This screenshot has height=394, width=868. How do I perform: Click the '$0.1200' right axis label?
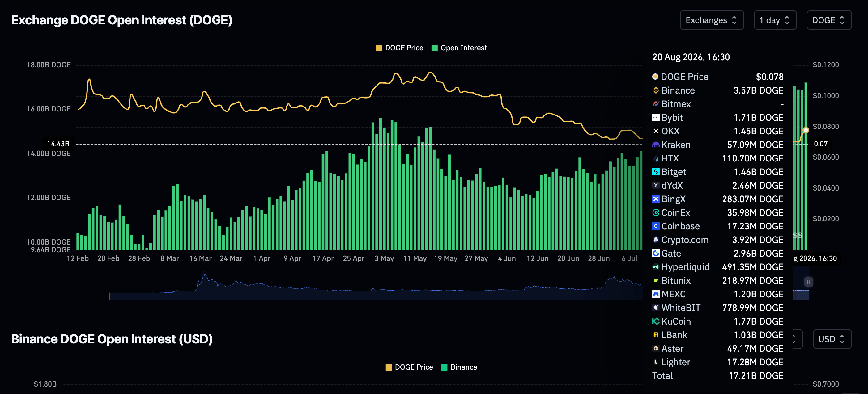tap(826, 65)
